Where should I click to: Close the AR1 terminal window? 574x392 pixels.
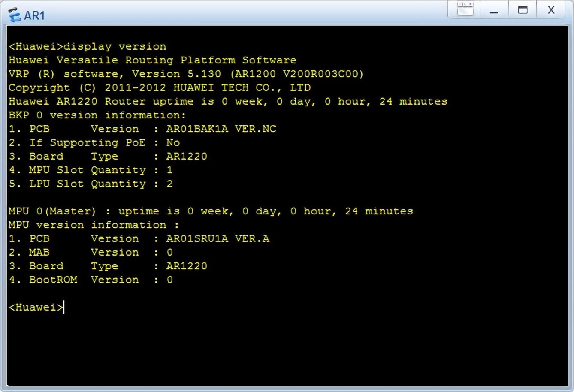(551, 10)
